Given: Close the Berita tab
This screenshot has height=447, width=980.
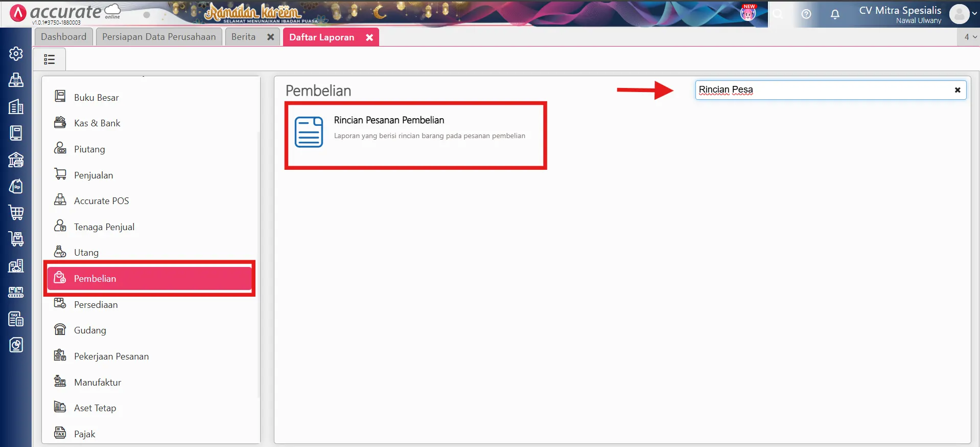Looking at the screenshot, I should 271,37.
